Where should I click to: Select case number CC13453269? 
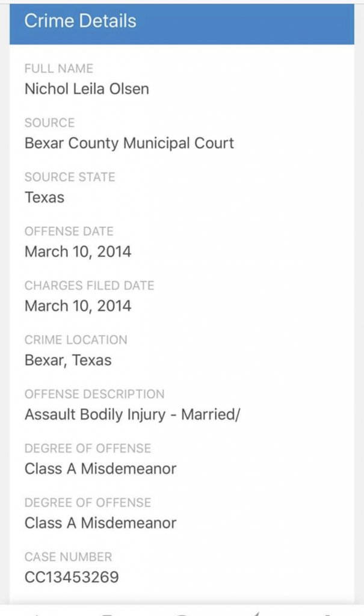tap(72, 577)
